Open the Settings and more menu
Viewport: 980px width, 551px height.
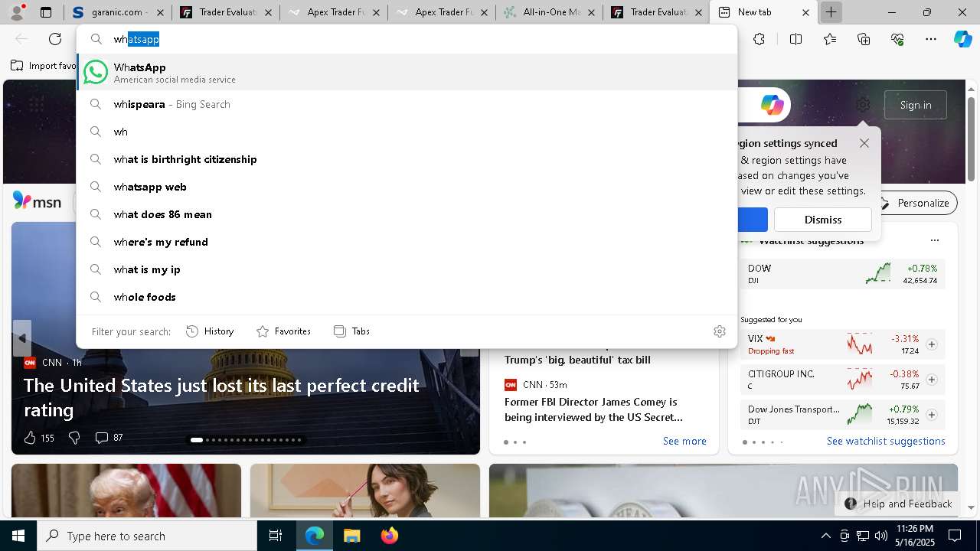(931, 39)
